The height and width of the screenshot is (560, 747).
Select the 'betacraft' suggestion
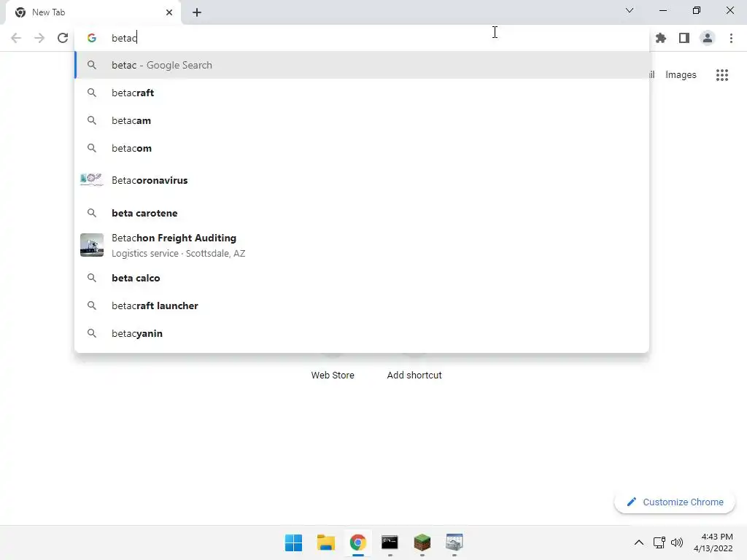point(362,93)
